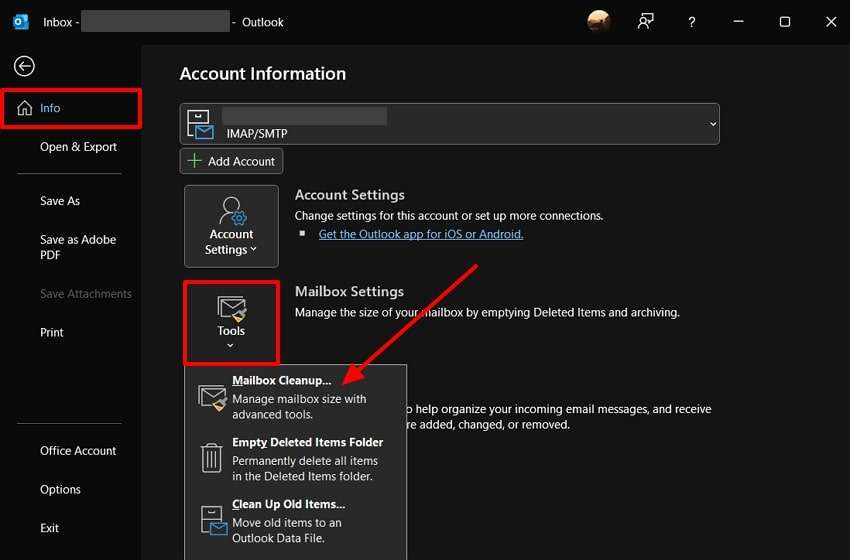Open the Open & Export page
850x560 pixels.
(78, 147)
